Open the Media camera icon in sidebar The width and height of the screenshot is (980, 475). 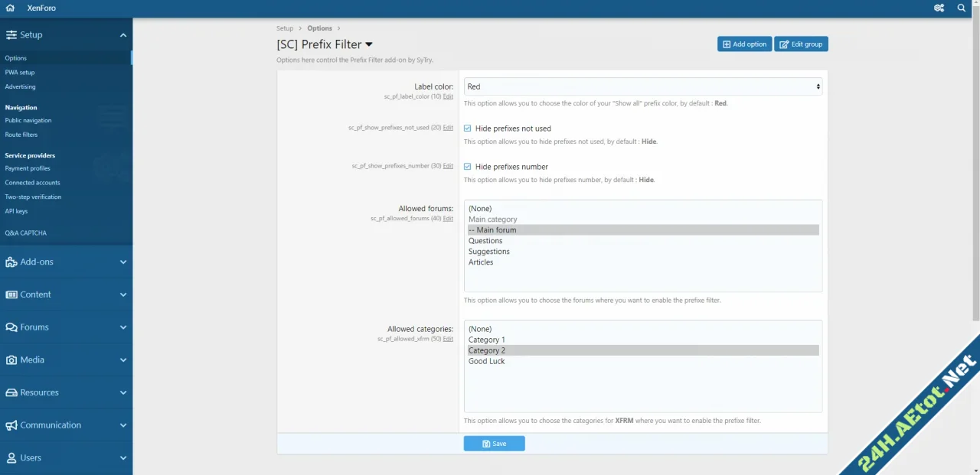pos(13,360)
